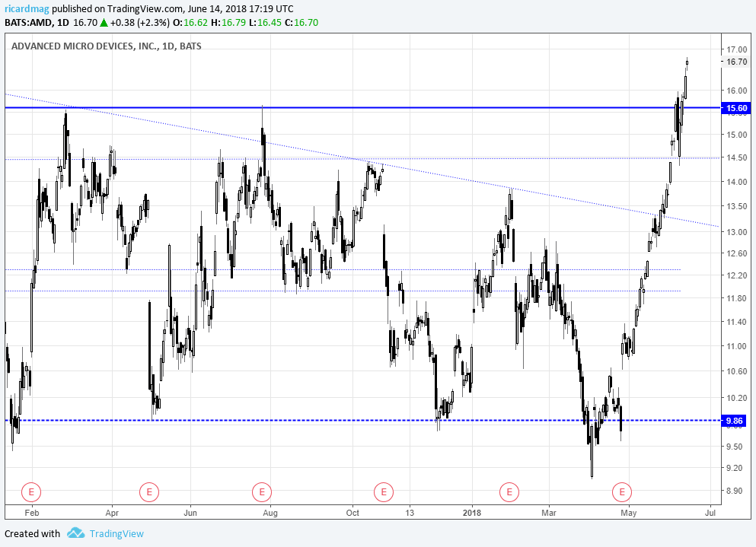The height and width of the screenshot is (547, 756).
Task: Click the 12.60 price axis label
Action: click(736, 253)
